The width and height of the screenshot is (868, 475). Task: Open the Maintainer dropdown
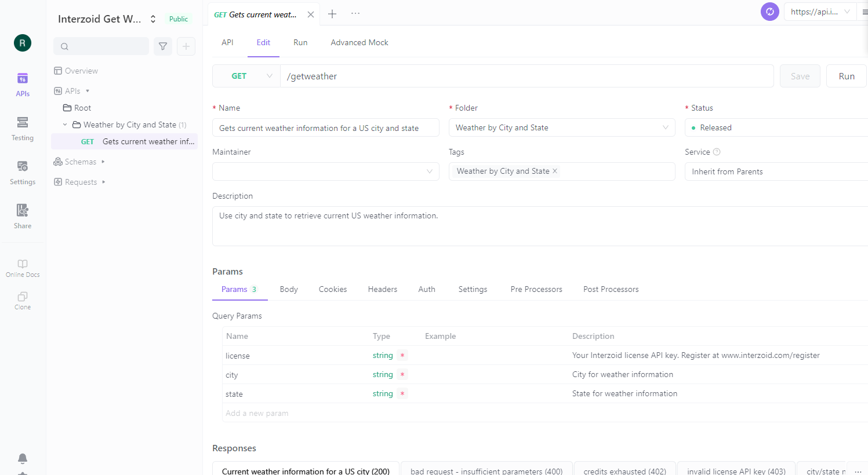pos(326,171)
